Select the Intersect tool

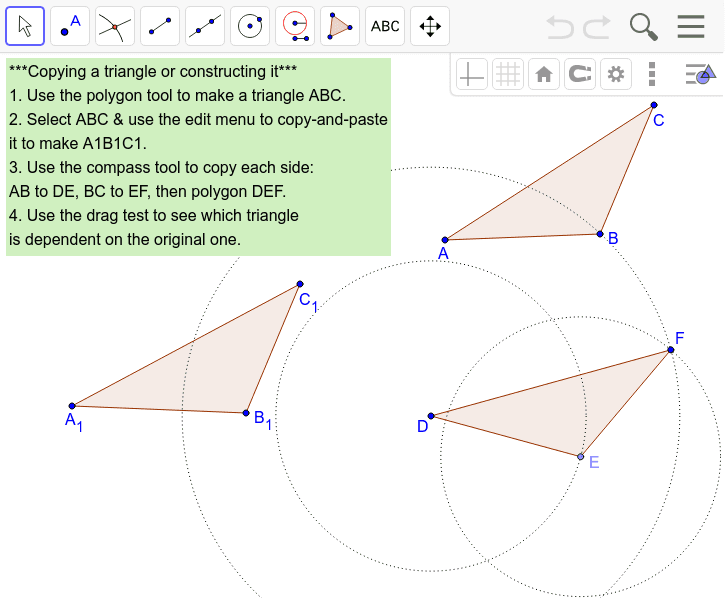115,26
